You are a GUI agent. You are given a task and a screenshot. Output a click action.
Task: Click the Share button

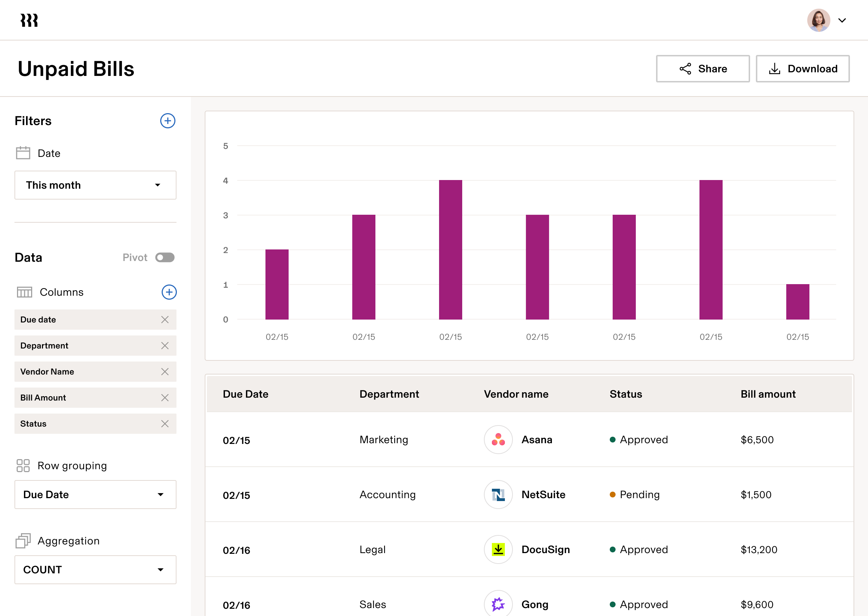tap(702, 69)
